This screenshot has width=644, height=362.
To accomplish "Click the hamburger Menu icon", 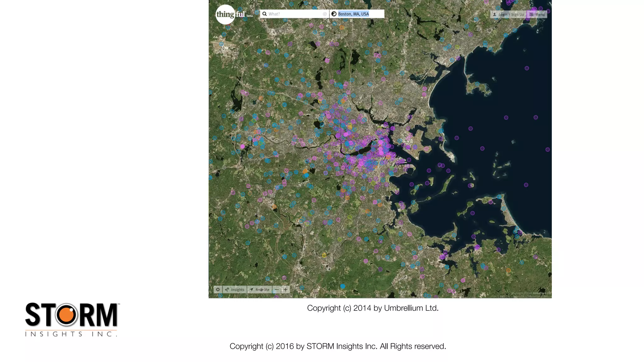I will [x=531, y=14].
